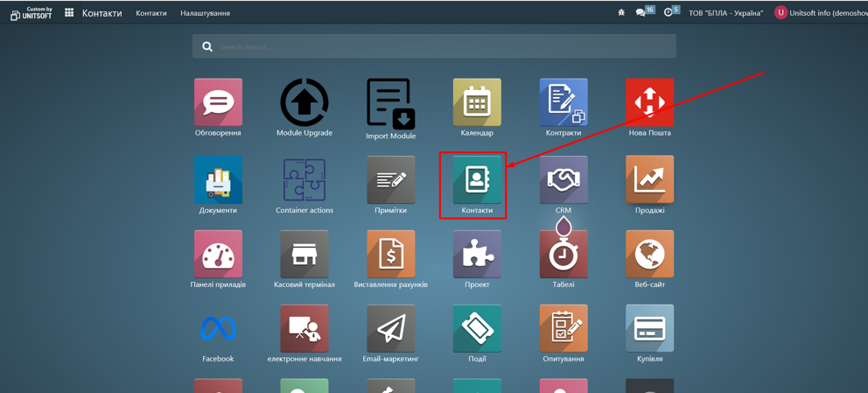The width and height of the screenshot is (868, 393).
Task: Open the Container actions app
Action: point(304,180)
